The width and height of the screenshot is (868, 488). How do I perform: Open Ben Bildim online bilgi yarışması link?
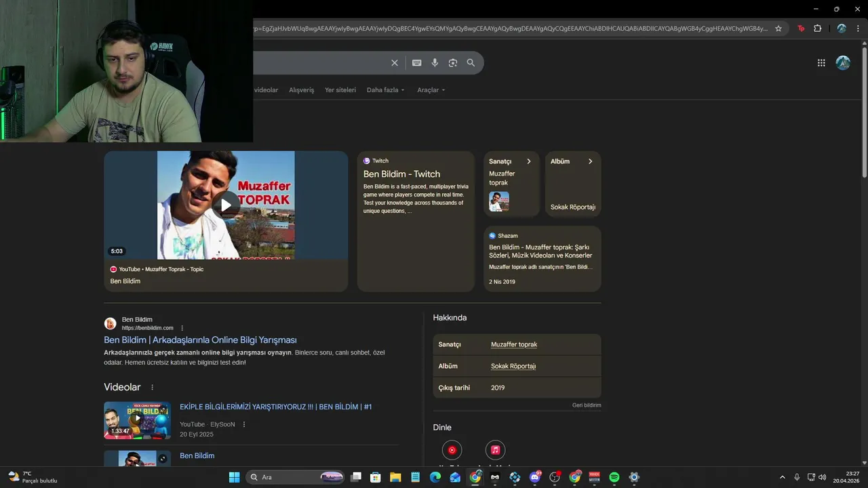200,340
